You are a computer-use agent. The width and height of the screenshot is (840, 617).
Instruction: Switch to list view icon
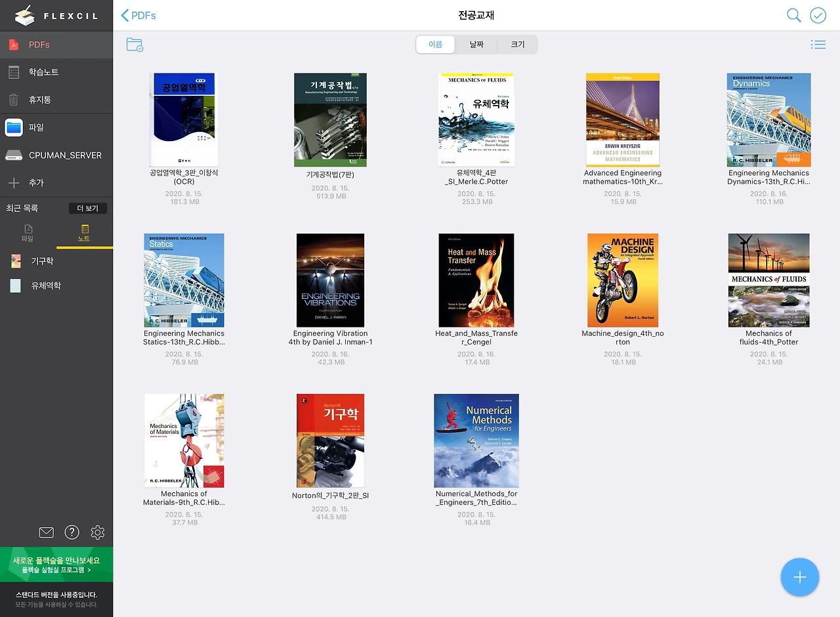818,45
